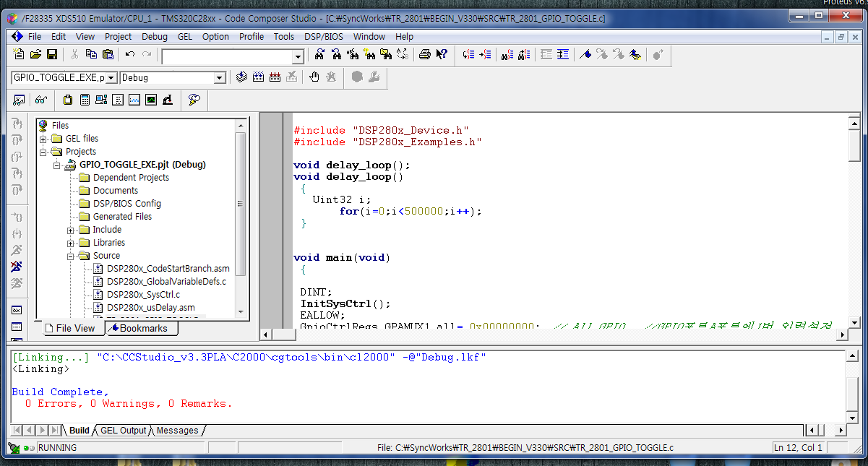Rebuild all project files
Viewport: 868px width, 466px height.
click(x=275, y=77)
